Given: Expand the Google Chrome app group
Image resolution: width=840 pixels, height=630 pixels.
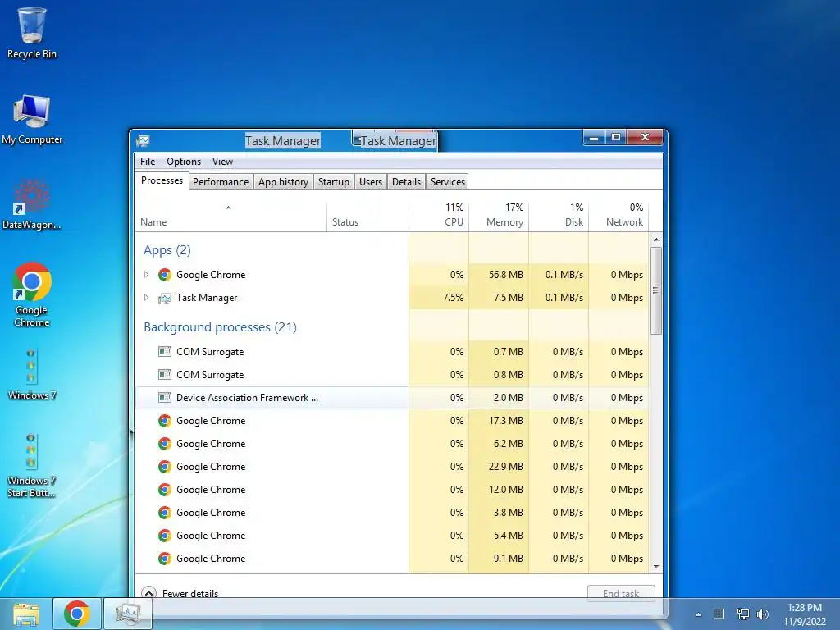Looking at the screenshot, I should 146,274.
